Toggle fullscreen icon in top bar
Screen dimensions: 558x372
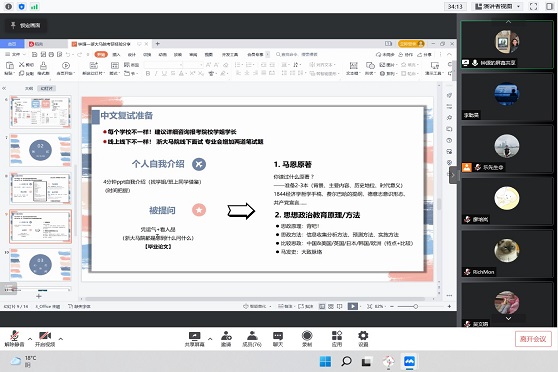tap(533, 6)
